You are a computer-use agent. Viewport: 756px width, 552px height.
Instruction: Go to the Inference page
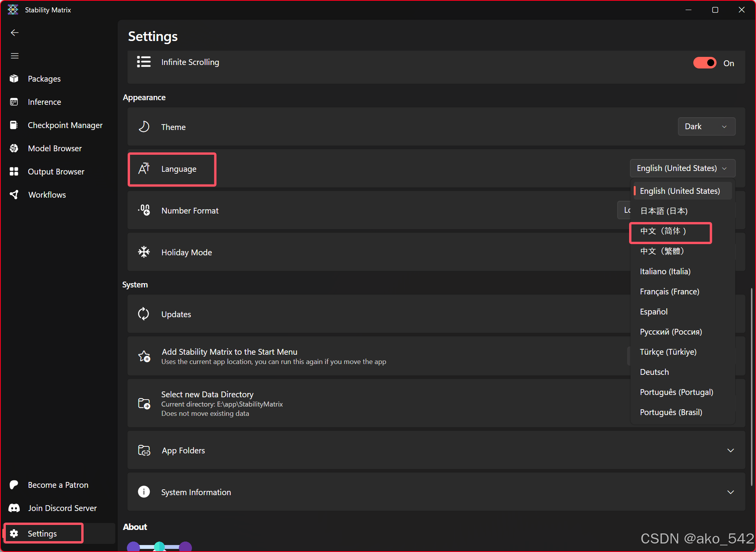(x=59, y=102)
